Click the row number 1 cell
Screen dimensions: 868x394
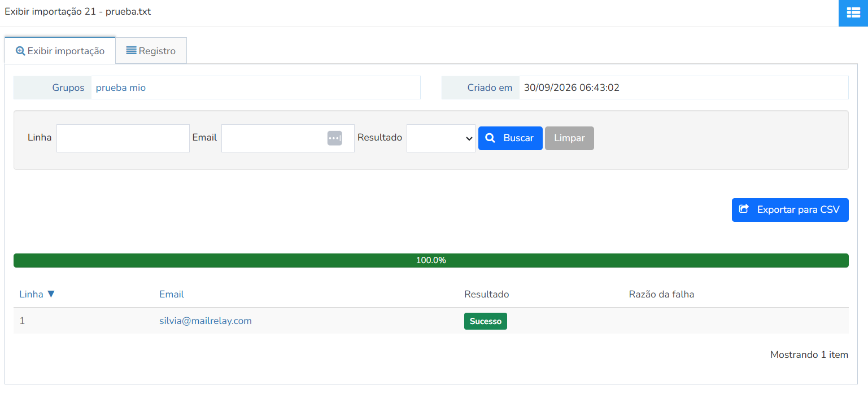point(22,321)
